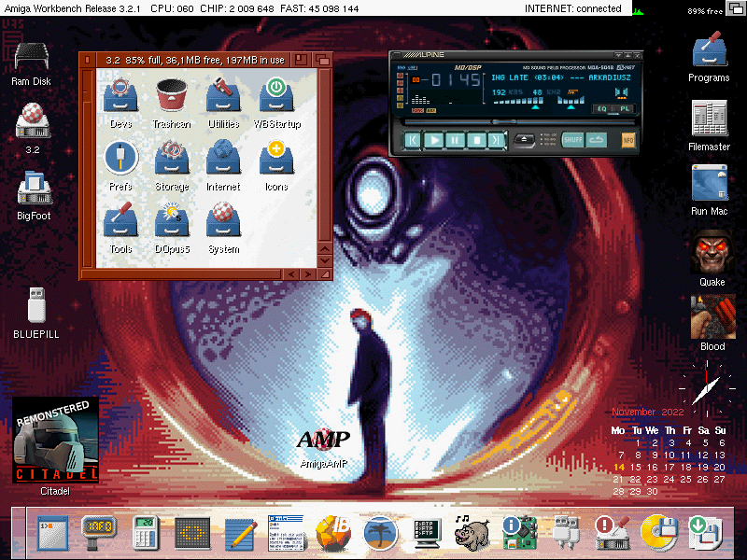Open the DOpus5 drawer
Viewport: 747px width, 560px height.
[x=172, y=220]
